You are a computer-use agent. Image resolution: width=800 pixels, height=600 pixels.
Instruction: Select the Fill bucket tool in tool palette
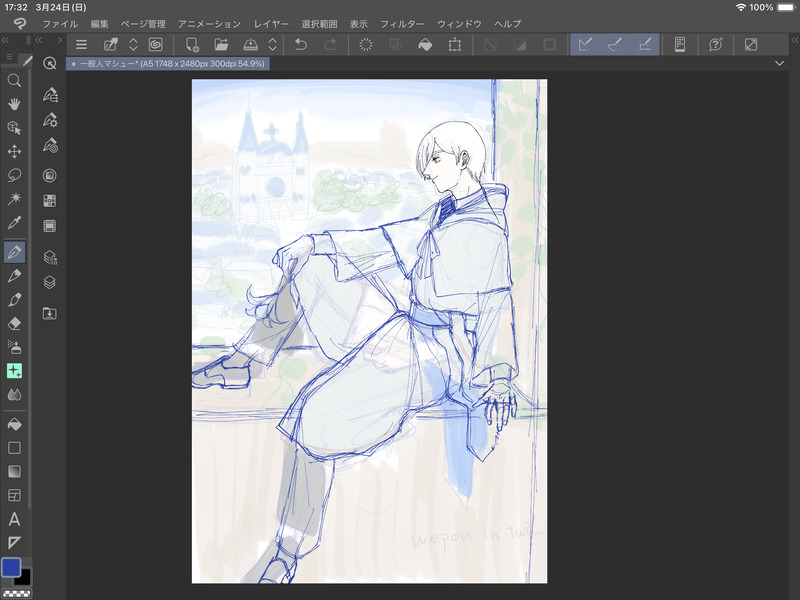[14, 424]
